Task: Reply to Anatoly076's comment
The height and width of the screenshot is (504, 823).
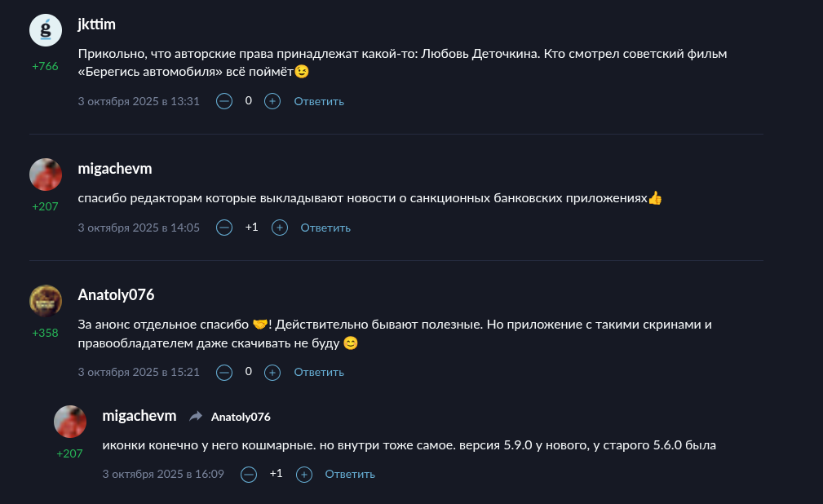Action: pos(319,372)
